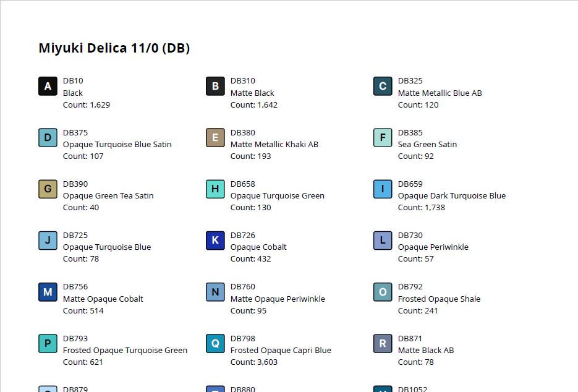The image size is (578, 392).
Task: Select the DB871 bead code
Action: [x=410, y=339]
